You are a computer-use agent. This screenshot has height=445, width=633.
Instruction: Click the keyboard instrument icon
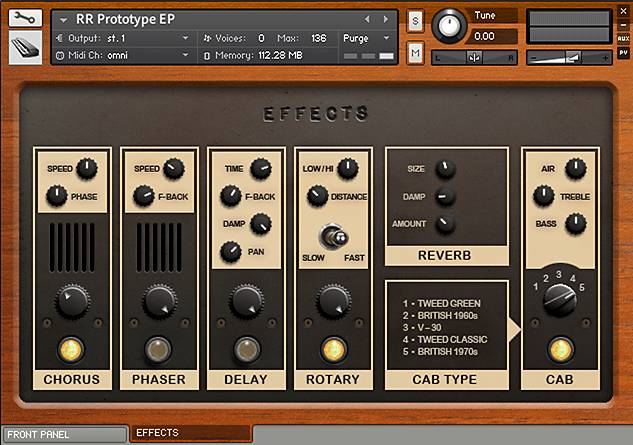coord(25,48)
